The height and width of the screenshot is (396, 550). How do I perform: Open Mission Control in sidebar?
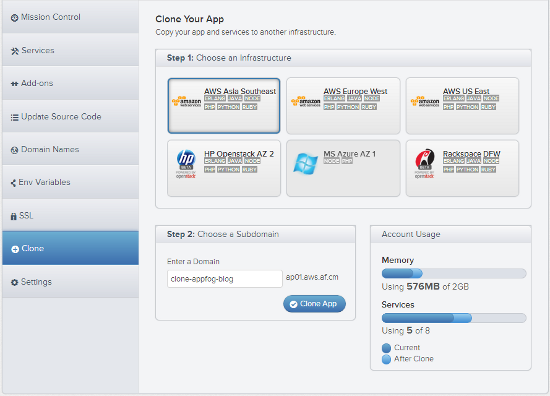tap(71, 17)
